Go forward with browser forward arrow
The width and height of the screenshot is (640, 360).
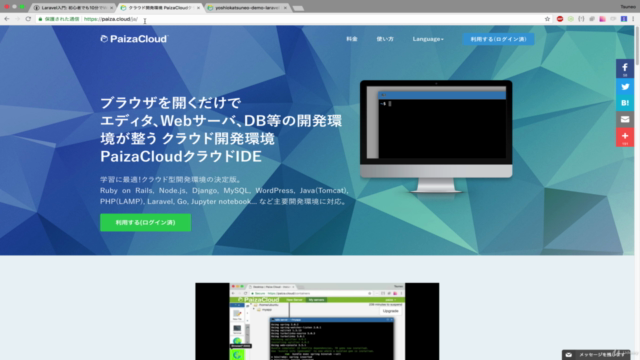click(x=17, y=19)
